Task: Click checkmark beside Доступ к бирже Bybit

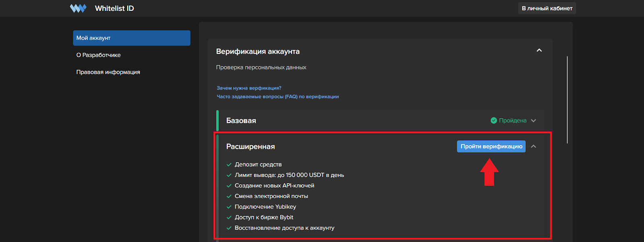Action: tap(229, 217)
